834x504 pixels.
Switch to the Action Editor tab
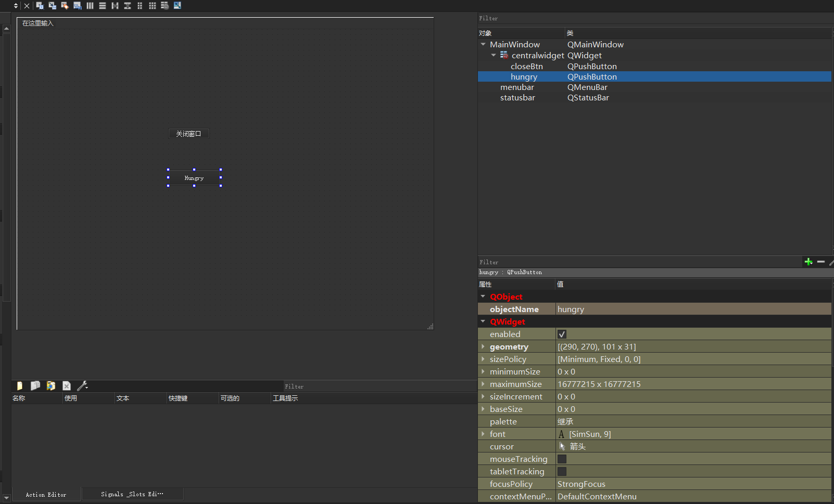(x=46, y=495)
